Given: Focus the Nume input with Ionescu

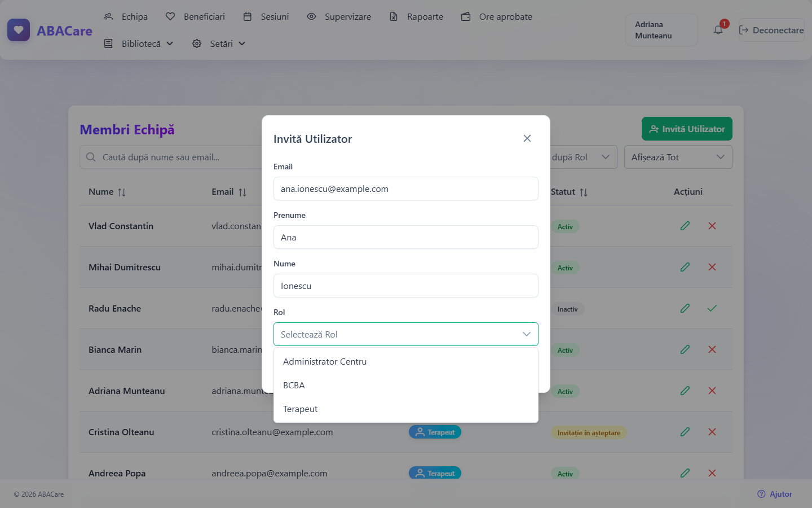Looking at the screenshot, I should (x=406, y=286).
